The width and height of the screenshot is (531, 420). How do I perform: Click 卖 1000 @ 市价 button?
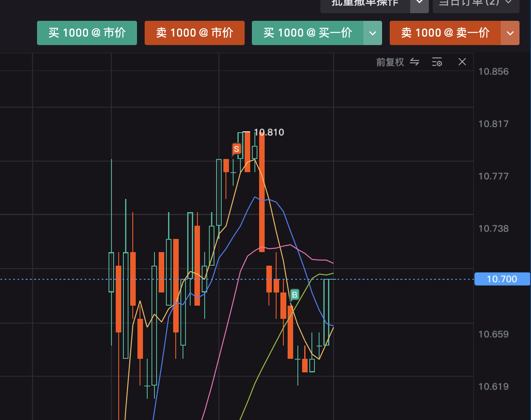click(x=194, y=33)
